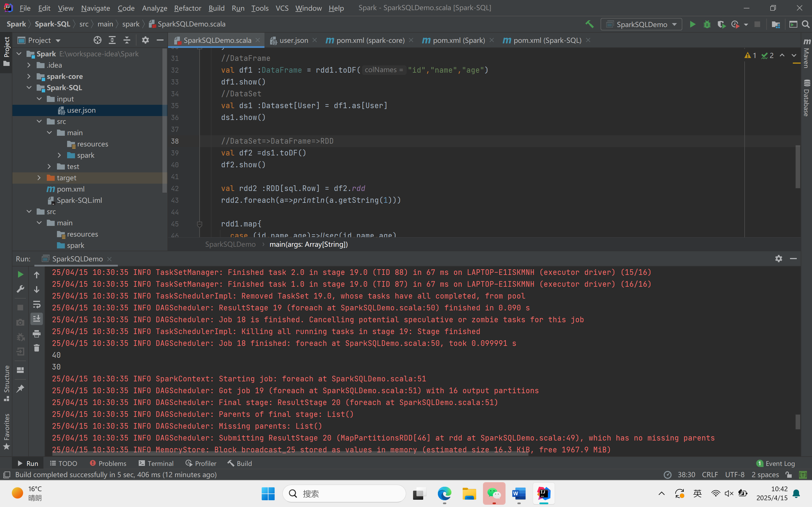Click the Select Opened File target icon
812x507 pixels.
pos(97,40)
